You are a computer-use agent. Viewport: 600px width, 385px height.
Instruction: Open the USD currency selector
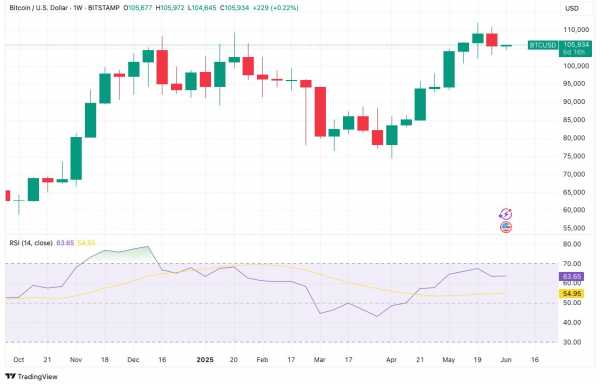point(572,8)
